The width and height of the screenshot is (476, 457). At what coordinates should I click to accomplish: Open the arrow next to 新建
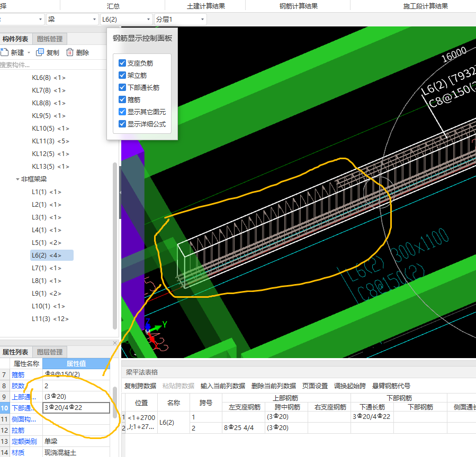pyautogui.click(x=29, y=52)
